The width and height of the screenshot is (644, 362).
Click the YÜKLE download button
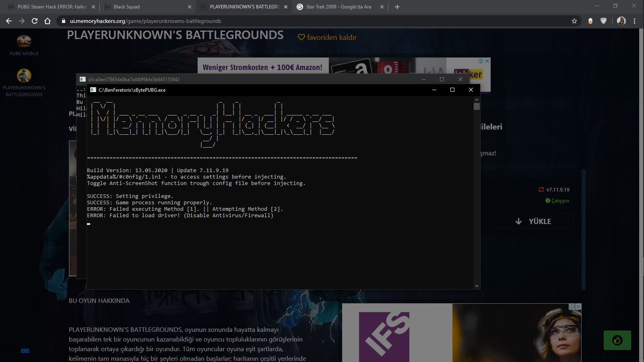pos(533,221)
